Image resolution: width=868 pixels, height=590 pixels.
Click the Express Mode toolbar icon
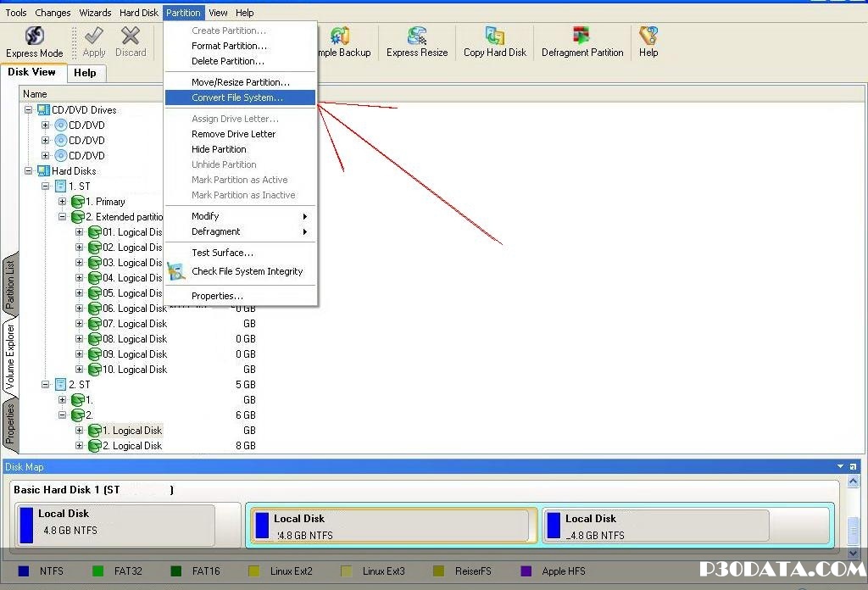point(35,36)
